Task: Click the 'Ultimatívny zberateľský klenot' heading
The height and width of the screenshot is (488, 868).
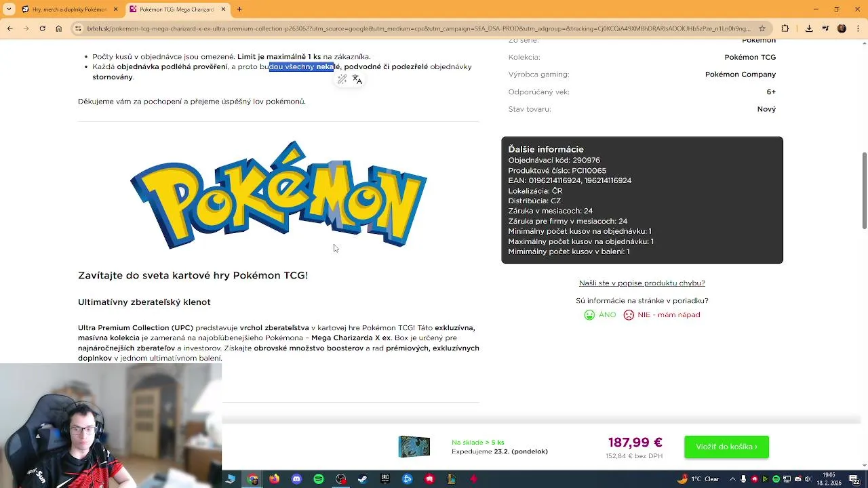Action: tap(144, 302)
